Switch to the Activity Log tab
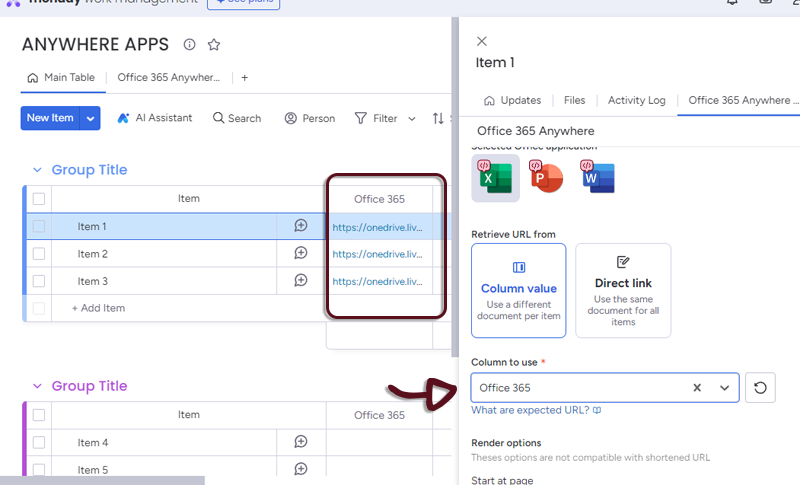Screen dimensions: 800x485 pos(636,101)
